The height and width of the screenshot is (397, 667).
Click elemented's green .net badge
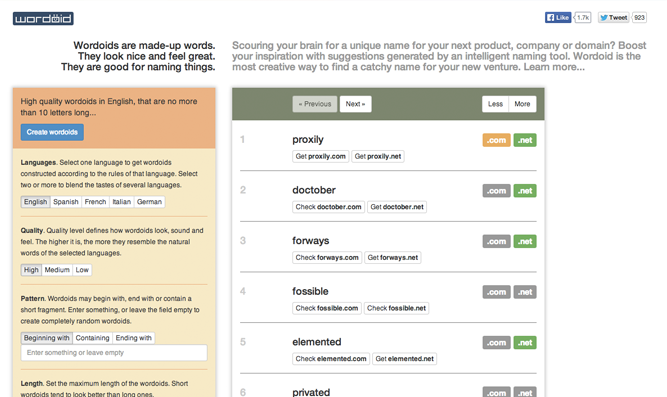525,343
